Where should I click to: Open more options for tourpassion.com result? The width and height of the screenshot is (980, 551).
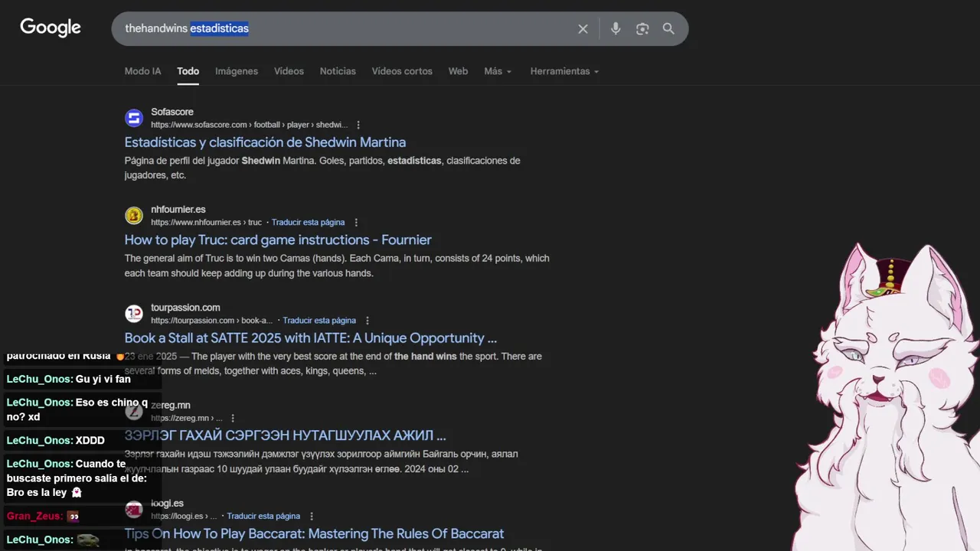[367, 321]
